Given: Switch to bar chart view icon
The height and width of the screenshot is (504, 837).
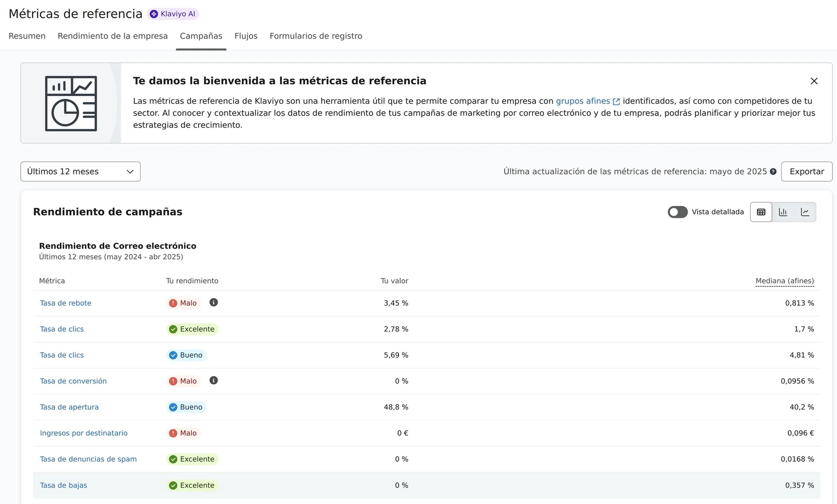Looking at the screenshot, I should point(783,212).
